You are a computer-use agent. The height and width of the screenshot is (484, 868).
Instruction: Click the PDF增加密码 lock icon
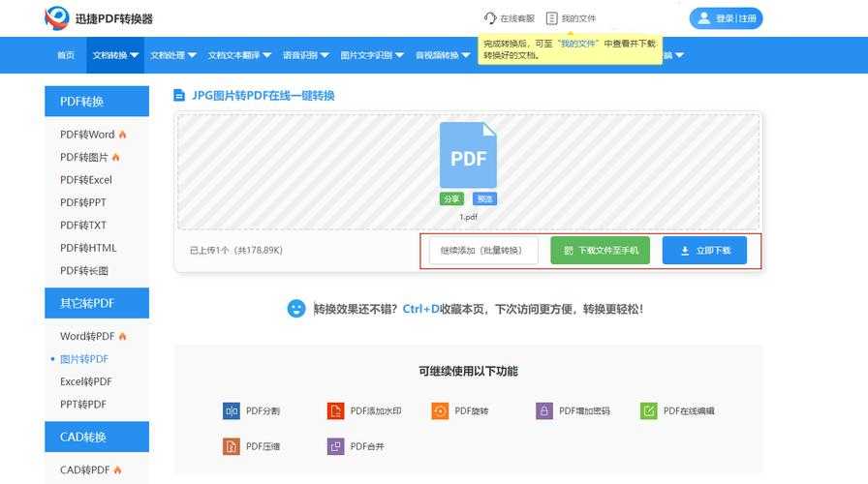544,410
